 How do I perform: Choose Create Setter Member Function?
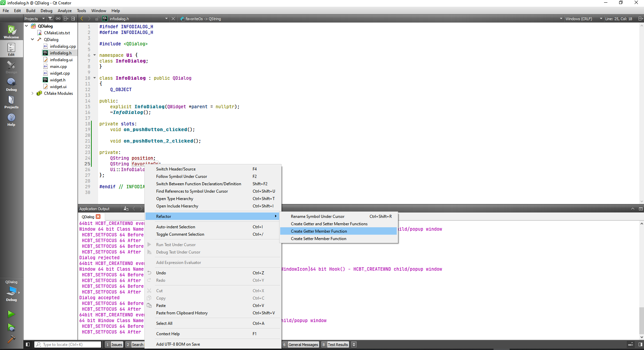coord(338,239)
